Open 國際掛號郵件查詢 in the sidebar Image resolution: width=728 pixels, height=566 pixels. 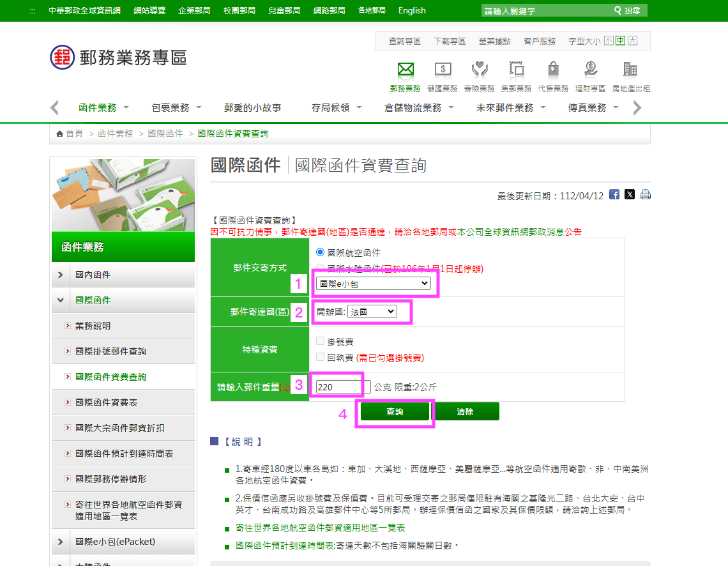(x=110, y=351)
